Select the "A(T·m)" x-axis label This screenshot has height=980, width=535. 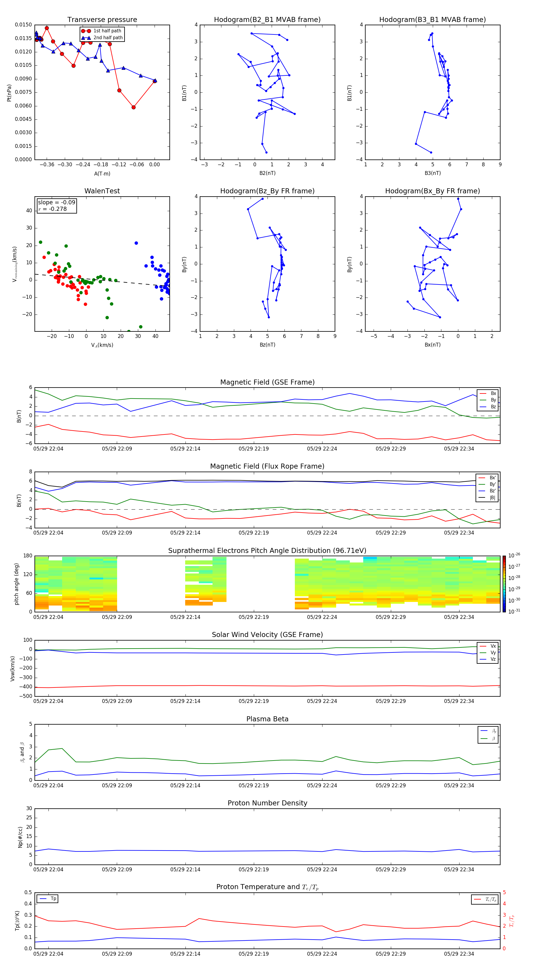[102, 173]
